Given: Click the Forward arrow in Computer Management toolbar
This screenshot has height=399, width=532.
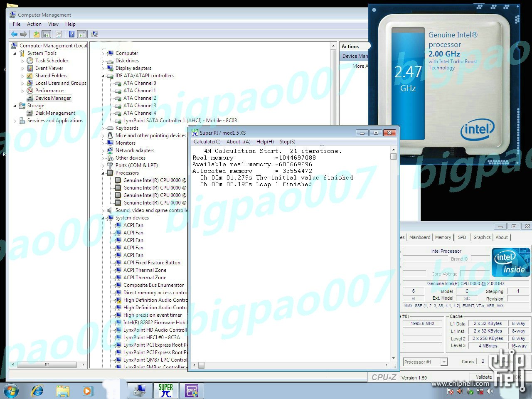Looking at the screenshot, I should (x=24, y=34).
